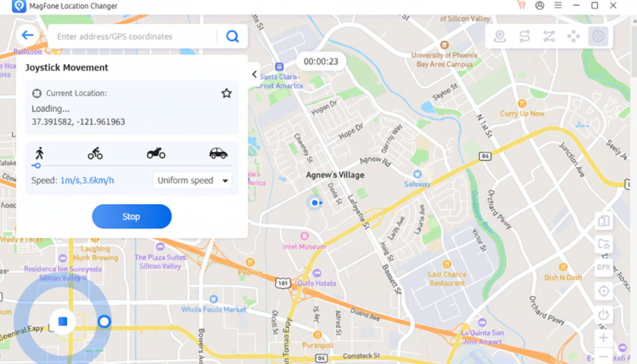This screenshot has height=364, width=637.
Task: Choose car speed mode
Action: click(x=218, y=154)
